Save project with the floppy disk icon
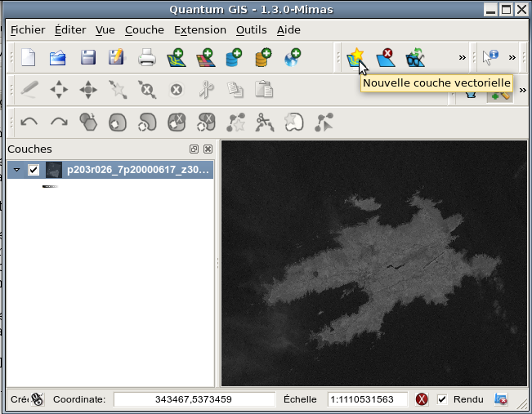532x414 pixels. [87, 58]
